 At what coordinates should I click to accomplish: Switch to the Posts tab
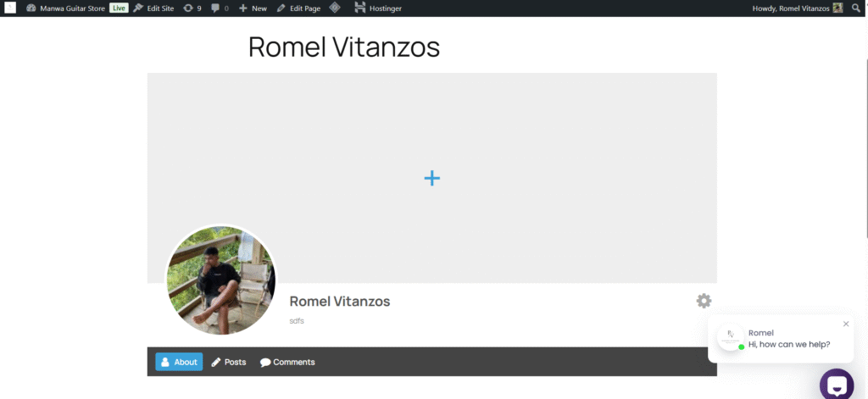pos(229,362)
